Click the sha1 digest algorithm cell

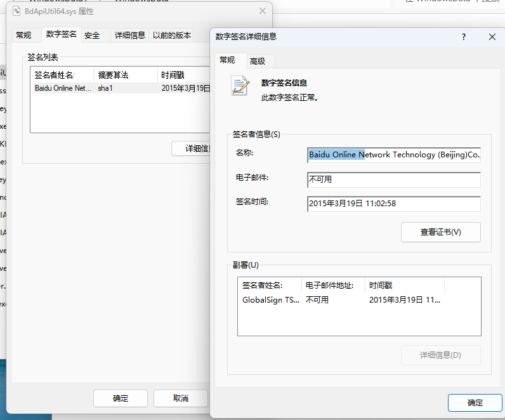pos(105,88)
